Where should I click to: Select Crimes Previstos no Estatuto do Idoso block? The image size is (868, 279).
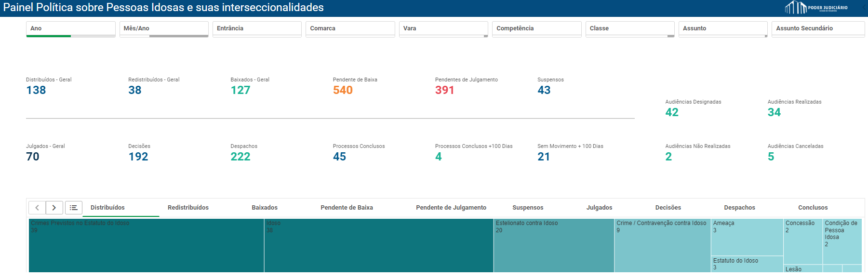146,246
